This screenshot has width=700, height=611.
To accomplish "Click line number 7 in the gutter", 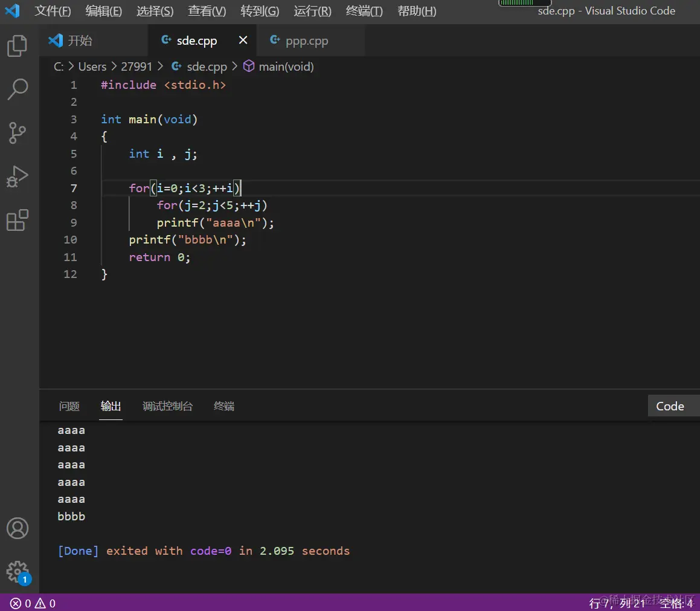I will point(74,188).
